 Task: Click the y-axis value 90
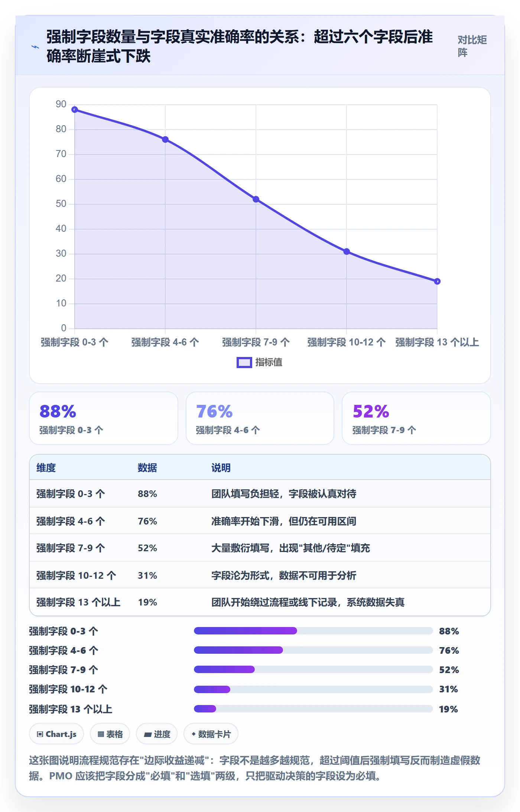tap(61, 104)
